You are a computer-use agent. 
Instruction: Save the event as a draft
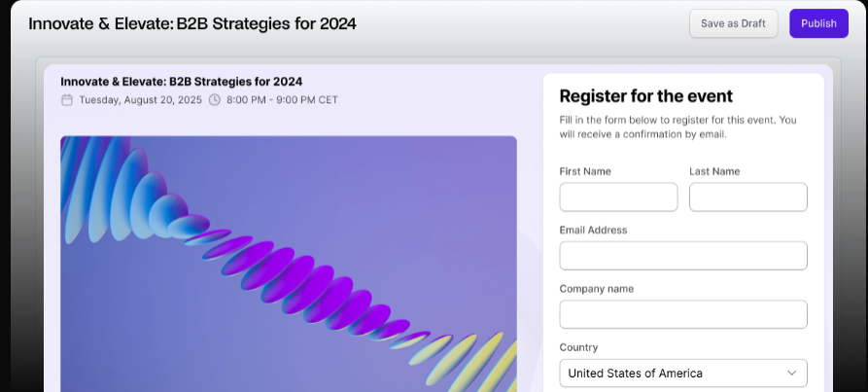(x=733, y=23)
